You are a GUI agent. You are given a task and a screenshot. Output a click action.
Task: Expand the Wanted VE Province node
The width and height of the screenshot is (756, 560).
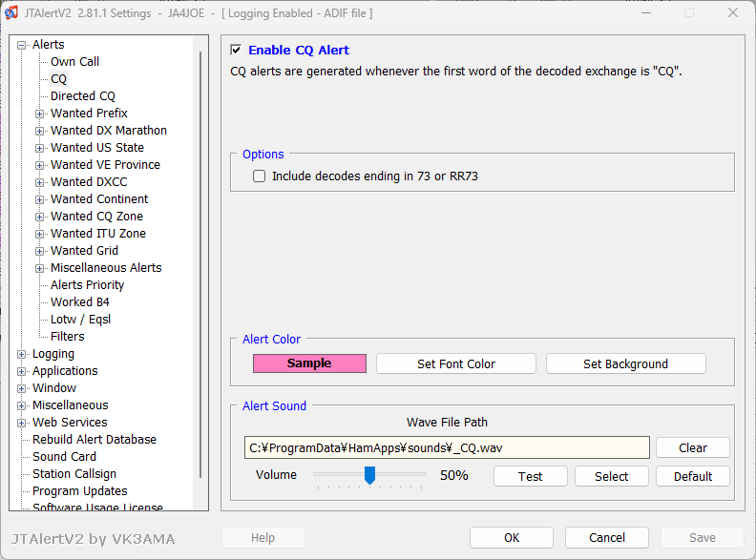point(39,165)
